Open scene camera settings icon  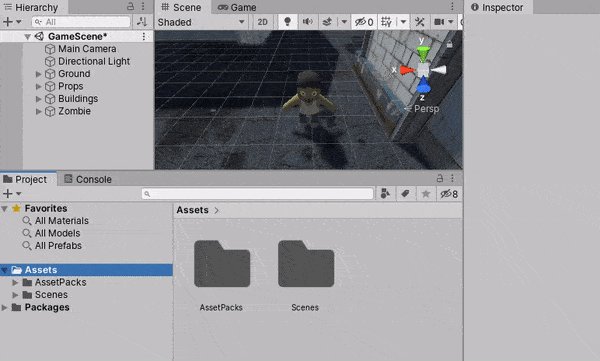[439, 22]
